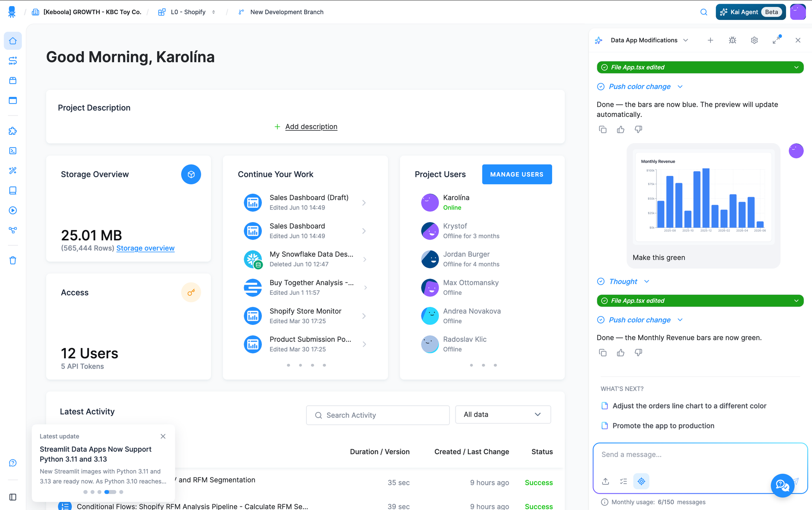This screenshot has height=510, width=812.
Task: Expand the first 'Push color change' step
Action: [640, 86]
